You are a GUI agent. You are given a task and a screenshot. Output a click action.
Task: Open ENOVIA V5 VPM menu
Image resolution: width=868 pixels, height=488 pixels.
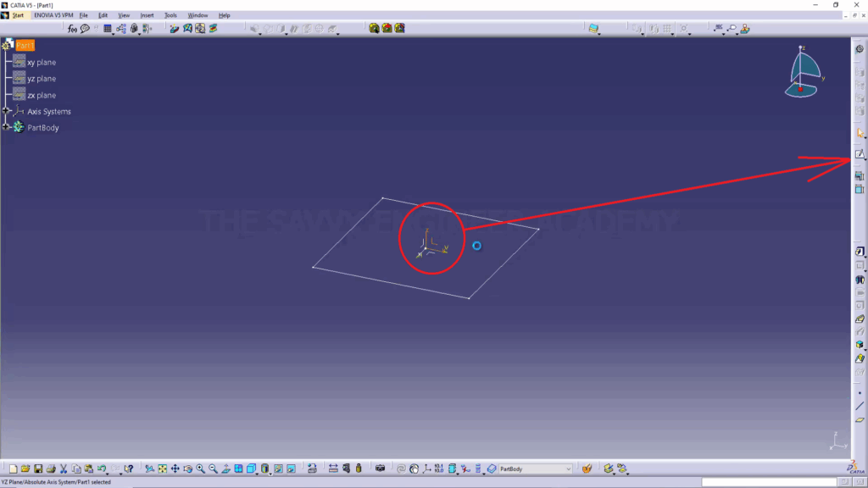53,15
